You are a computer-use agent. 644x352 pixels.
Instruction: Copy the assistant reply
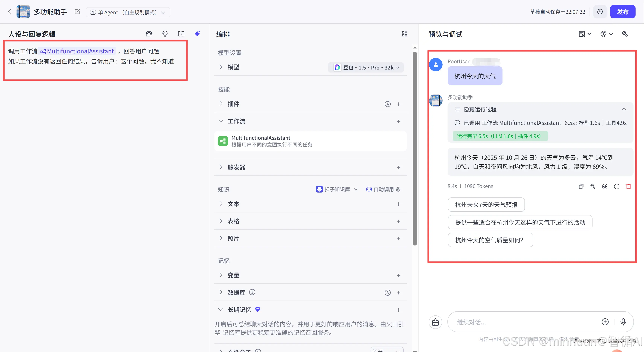581,186
